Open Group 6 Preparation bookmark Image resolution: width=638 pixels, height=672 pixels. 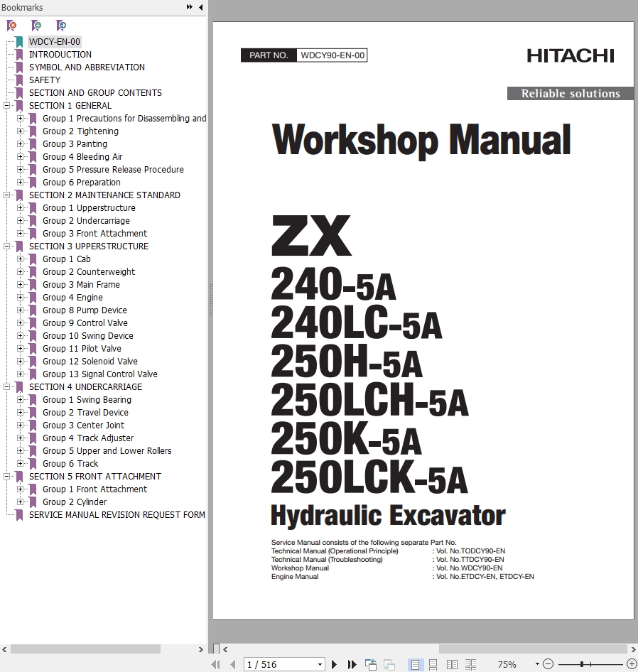82,183
